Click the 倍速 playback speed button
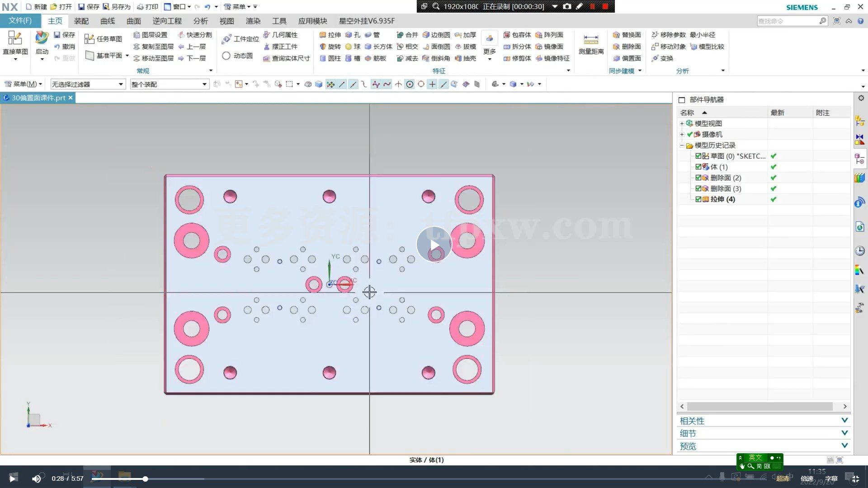Image resolution: width=868 pixels, height=488 pixels. (x=807, y=478)
